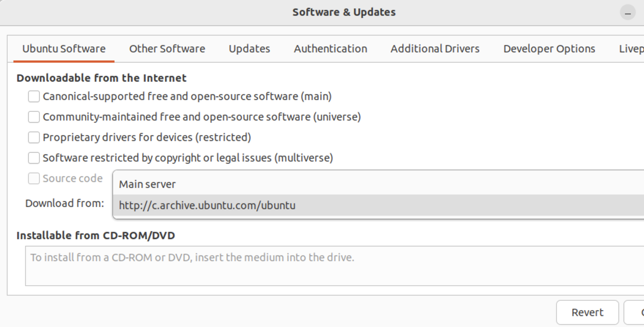Enable the multiverse software checkbox
Image resolution: width=644 pixels, height=327 pixels.
pyautogui.click(x=34, y=158)
